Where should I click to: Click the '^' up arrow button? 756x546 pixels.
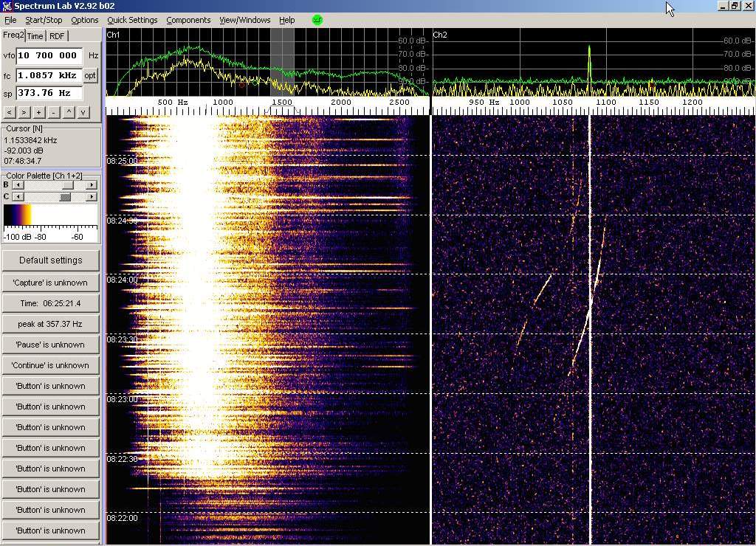(69, 112)
